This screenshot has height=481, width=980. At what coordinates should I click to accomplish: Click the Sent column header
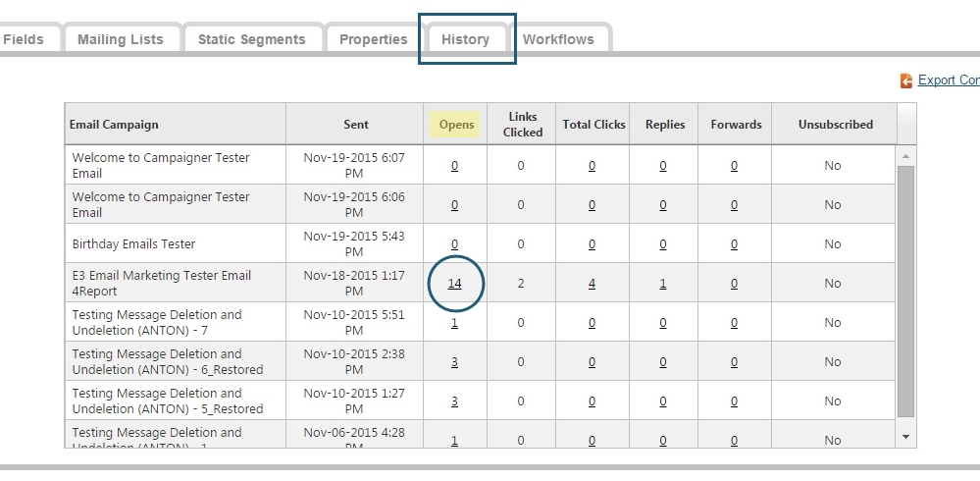point(356,125)
